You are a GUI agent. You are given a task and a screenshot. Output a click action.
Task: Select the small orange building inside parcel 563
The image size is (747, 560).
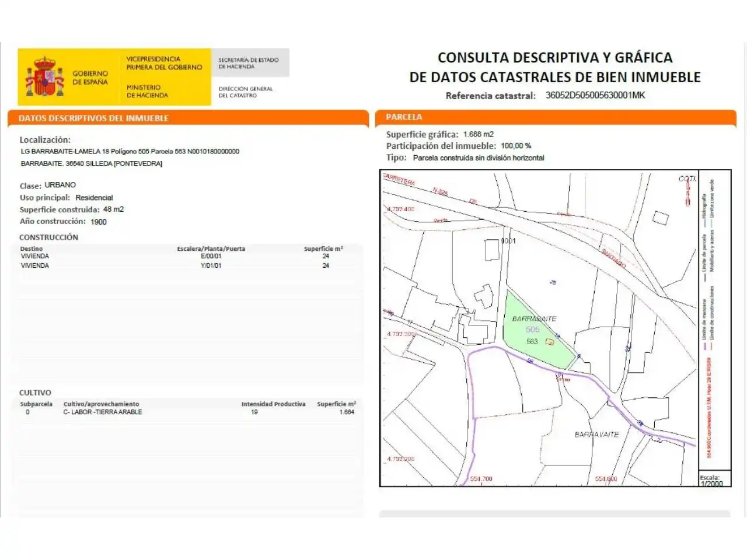(549, 342)
